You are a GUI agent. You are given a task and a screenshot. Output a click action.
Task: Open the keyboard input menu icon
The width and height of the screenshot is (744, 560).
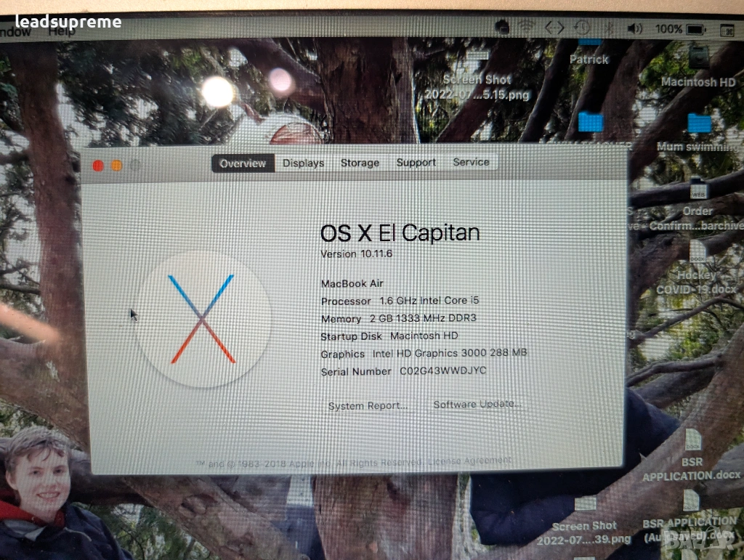[727, 31]
